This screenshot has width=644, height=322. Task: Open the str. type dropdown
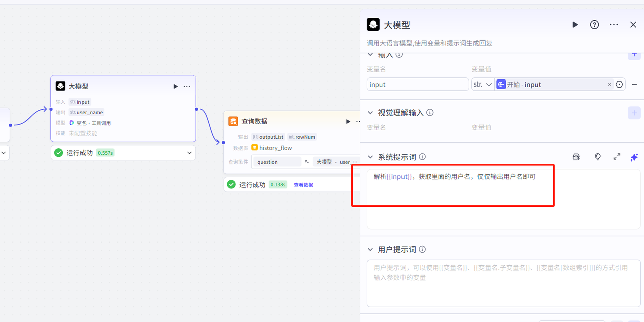click(482, 85)
